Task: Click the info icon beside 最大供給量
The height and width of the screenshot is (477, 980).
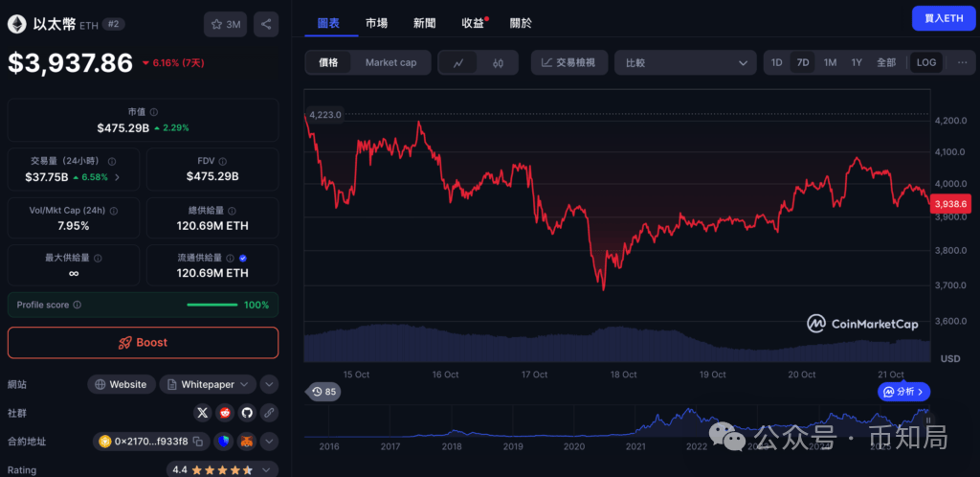Action: 98,258
